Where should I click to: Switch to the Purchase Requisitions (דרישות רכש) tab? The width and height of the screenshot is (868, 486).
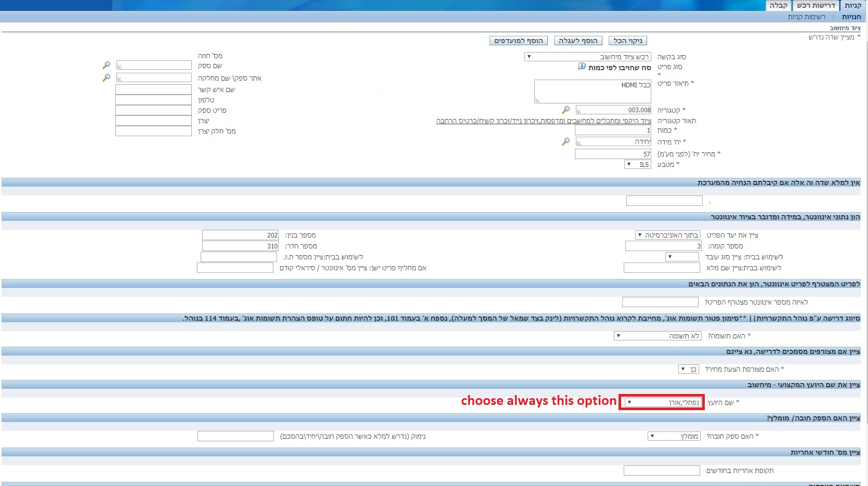pos(816,6)
